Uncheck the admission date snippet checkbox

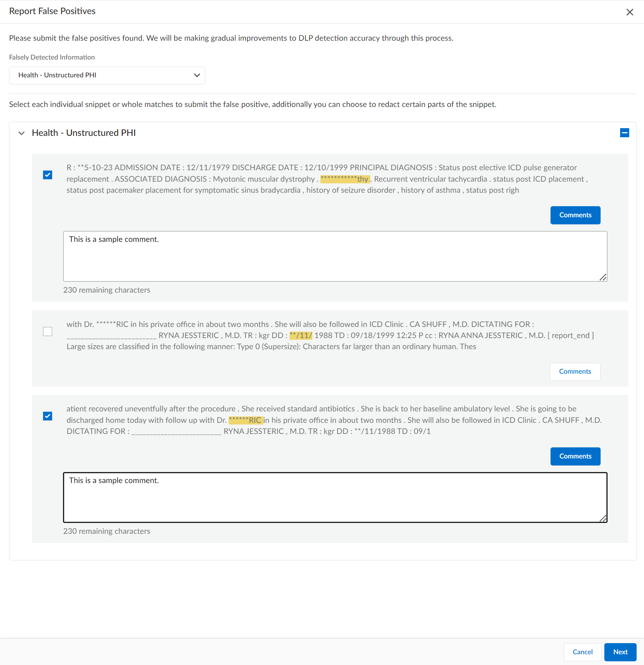pos(48,175)
